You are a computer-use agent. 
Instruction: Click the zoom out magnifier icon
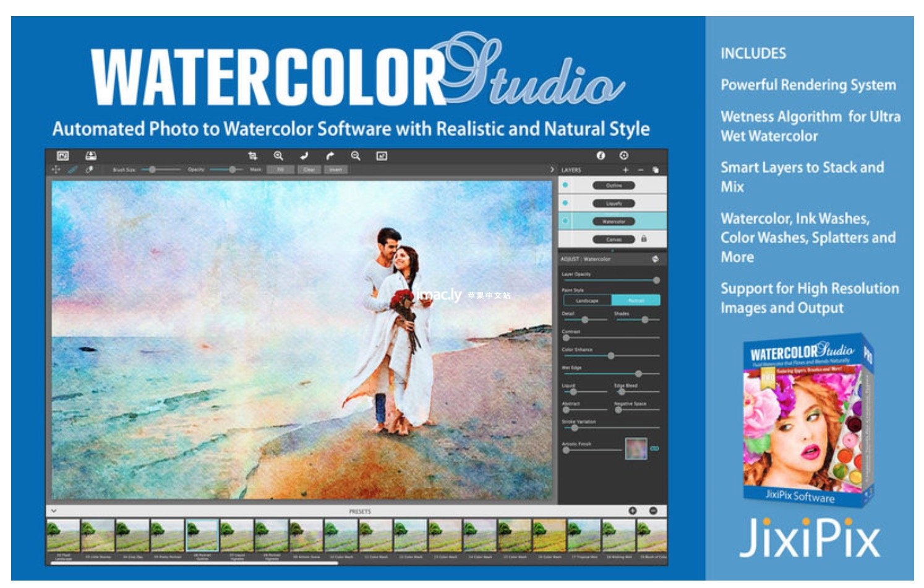click(356, 156)
